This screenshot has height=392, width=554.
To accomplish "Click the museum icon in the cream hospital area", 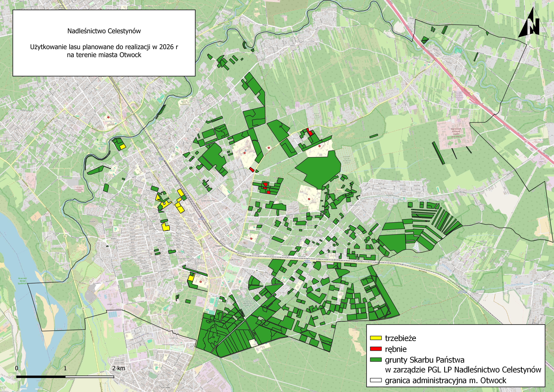I will [245, 150].
